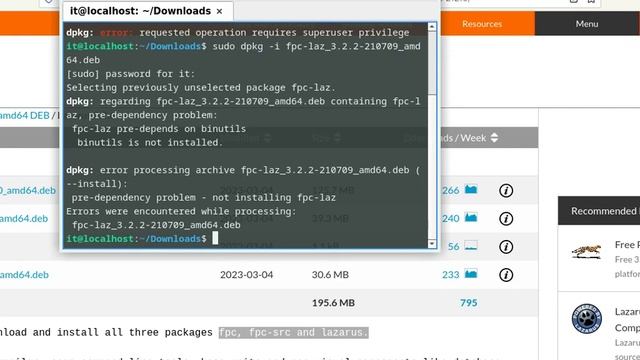Click the 2023-03-04 modified date cell
This screenshot has height=360, width=640.
coord(247,275)
